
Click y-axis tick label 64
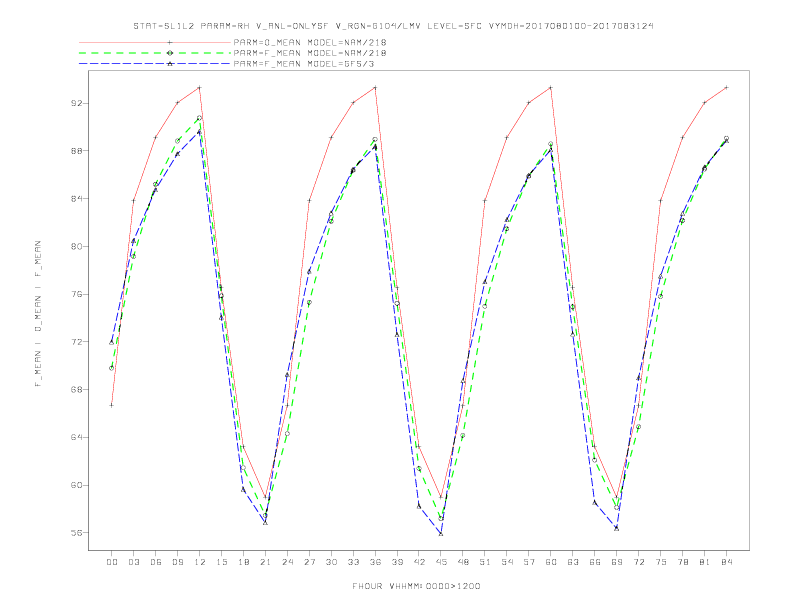coord(76,437)
